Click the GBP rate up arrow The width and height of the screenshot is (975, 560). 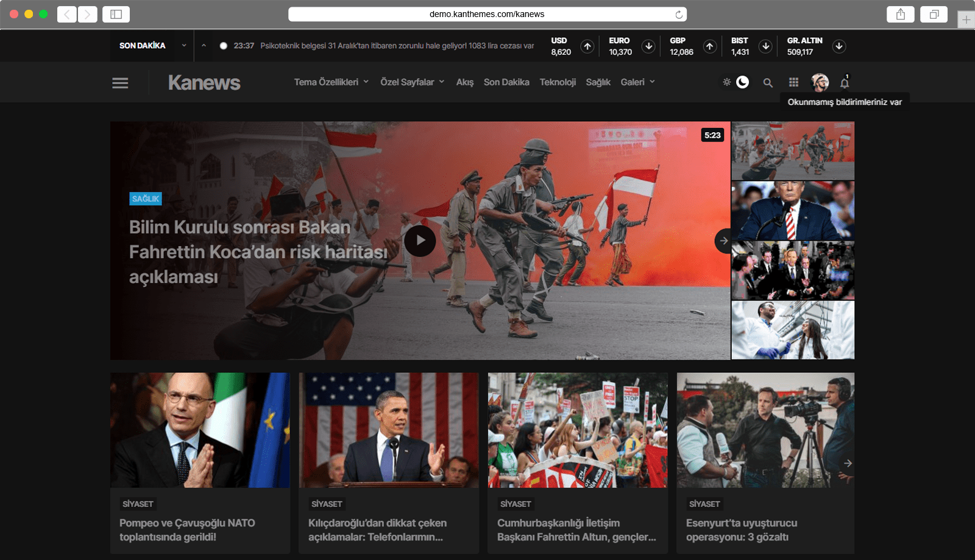coord(710,46)
